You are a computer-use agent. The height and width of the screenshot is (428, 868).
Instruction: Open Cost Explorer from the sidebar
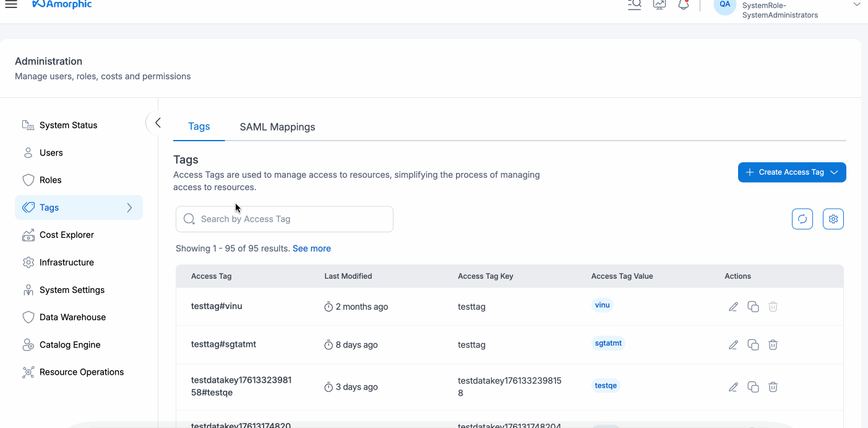[68, 235]
